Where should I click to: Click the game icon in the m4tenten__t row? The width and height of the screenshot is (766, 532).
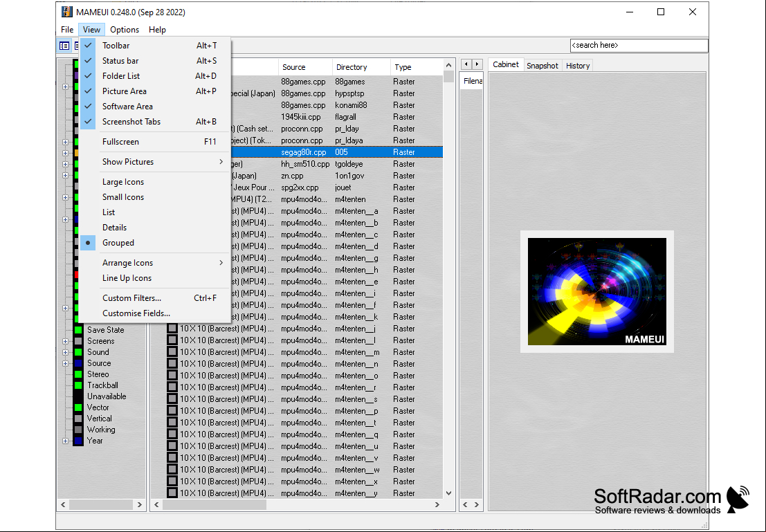(172, 423)
